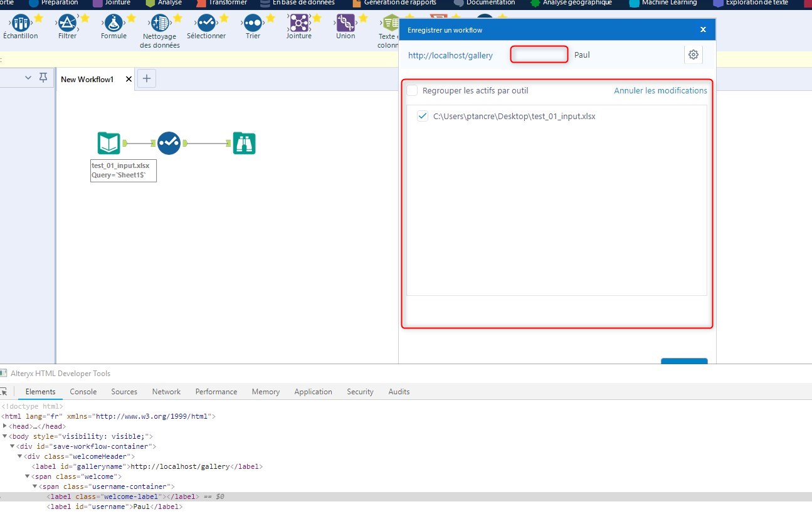Open the Préparation tool category
This screenshot has height=514, width=812.
pos(54,3)
